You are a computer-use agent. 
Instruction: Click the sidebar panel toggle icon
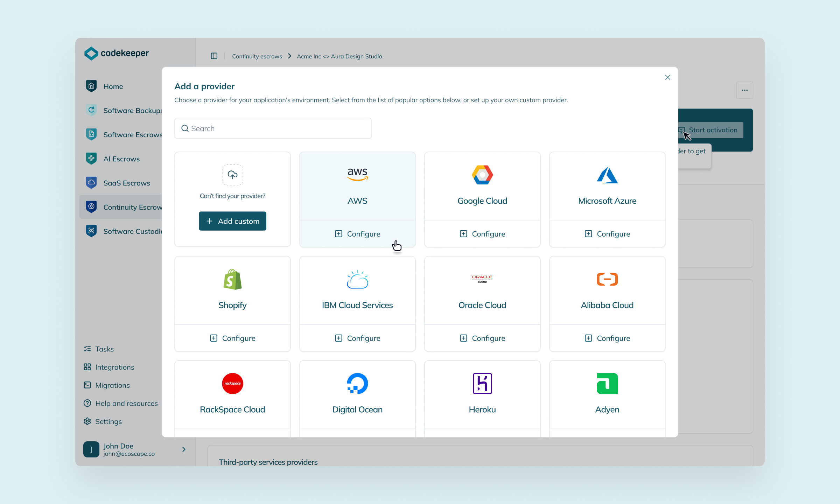pos(214,56)
